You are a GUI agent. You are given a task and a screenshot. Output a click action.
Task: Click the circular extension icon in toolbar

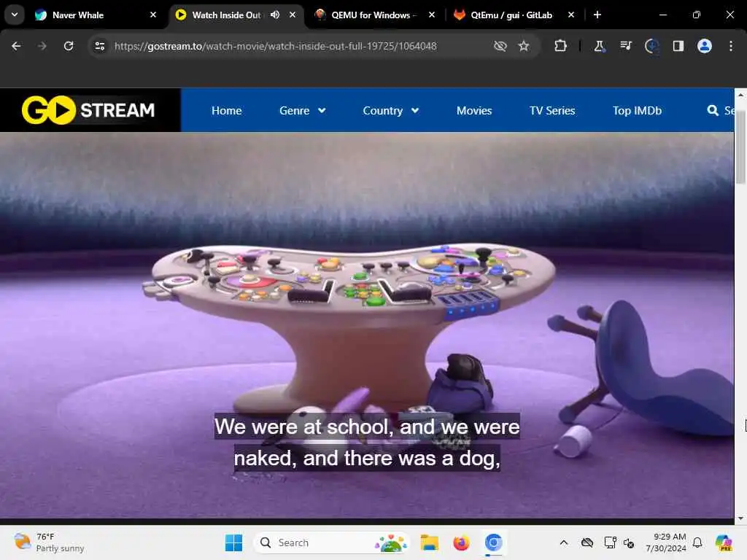651,46
